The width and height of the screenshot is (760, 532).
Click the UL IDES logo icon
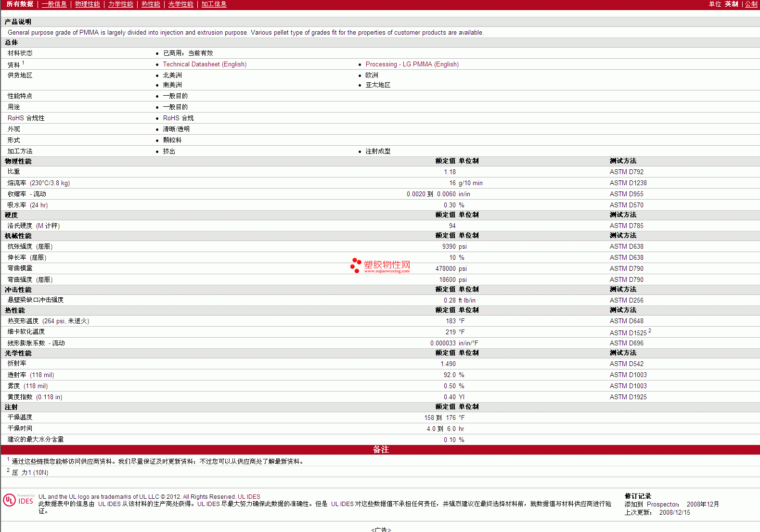pyautogui.click(x=19, y=500)
